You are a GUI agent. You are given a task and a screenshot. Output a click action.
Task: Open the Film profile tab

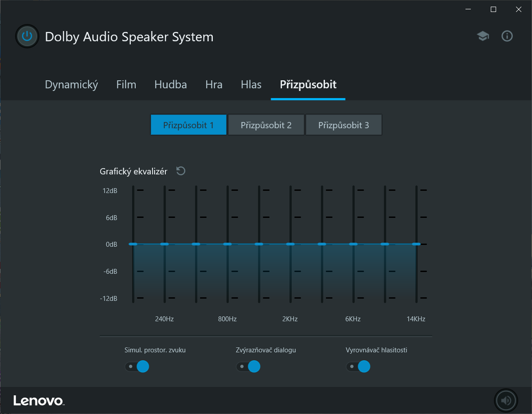[x=126, y=85]
